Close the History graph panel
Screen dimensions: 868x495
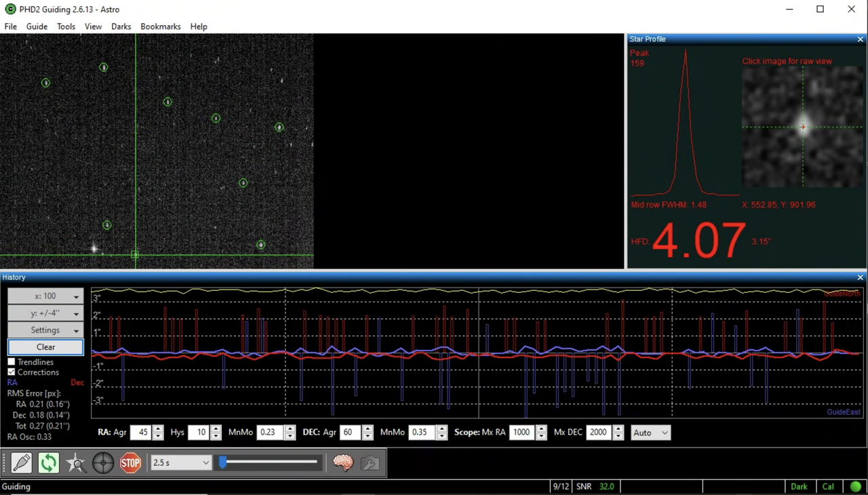(x=860, y=277)
